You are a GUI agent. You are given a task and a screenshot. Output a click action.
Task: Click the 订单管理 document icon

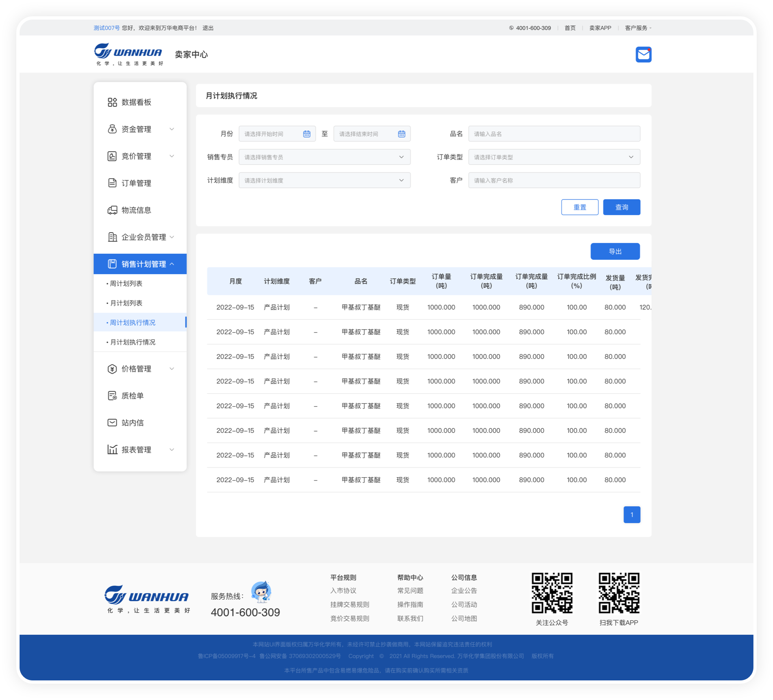(x=112, y=183)
